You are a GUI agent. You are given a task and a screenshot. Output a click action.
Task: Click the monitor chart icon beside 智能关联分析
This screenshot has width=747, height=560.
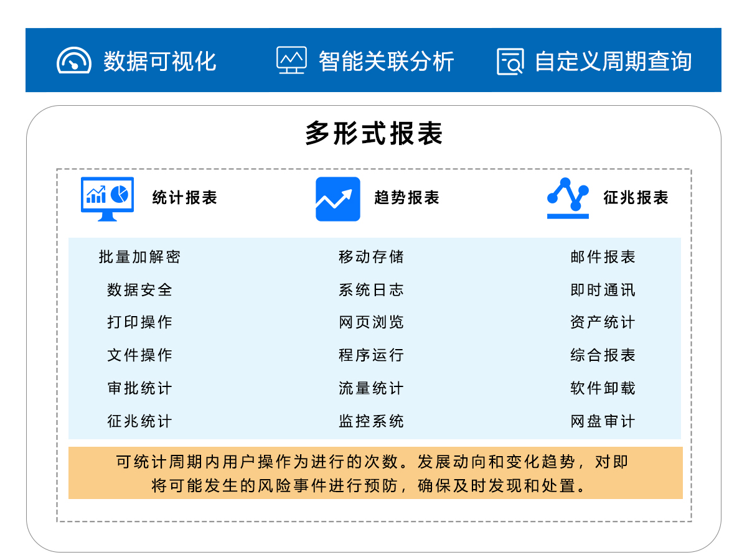(291, 60)
